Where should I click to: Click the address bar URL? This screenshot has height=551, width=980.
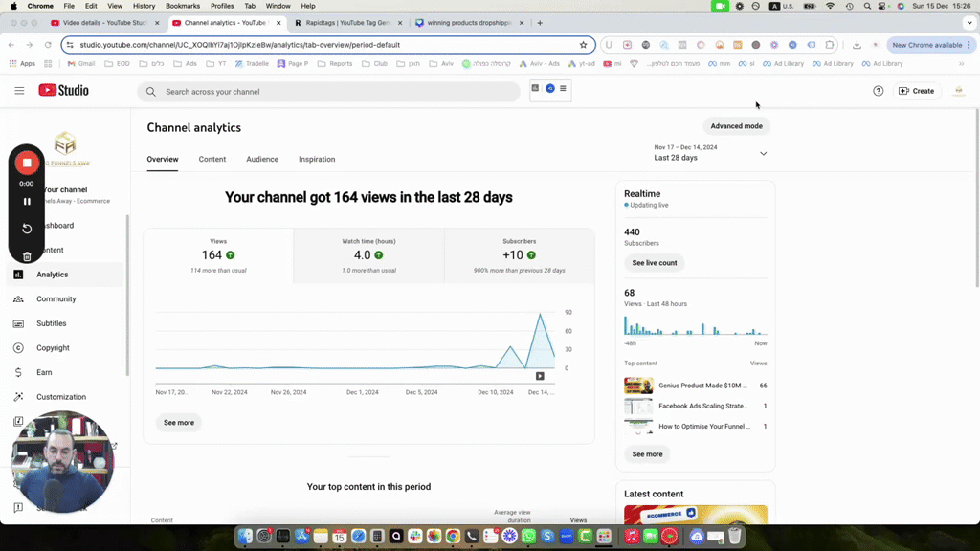pos(239,45)
